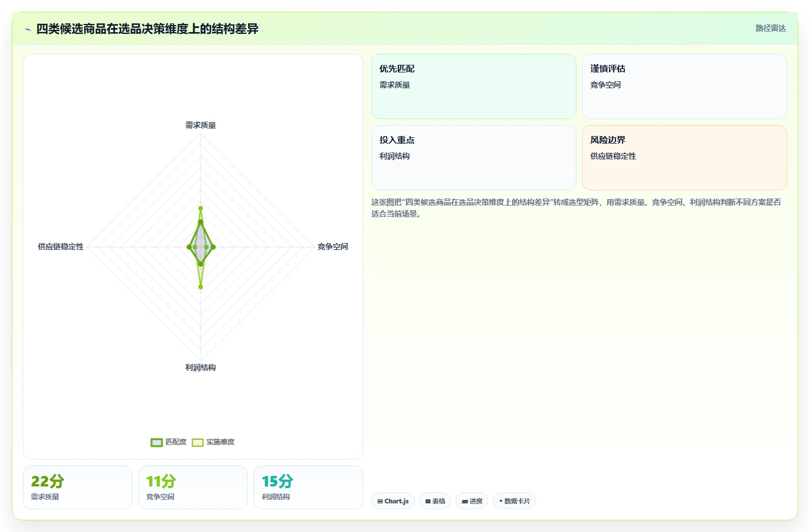Click the top radar data point
This screenshot has width=810, height=532.
(x=200, y=208)
